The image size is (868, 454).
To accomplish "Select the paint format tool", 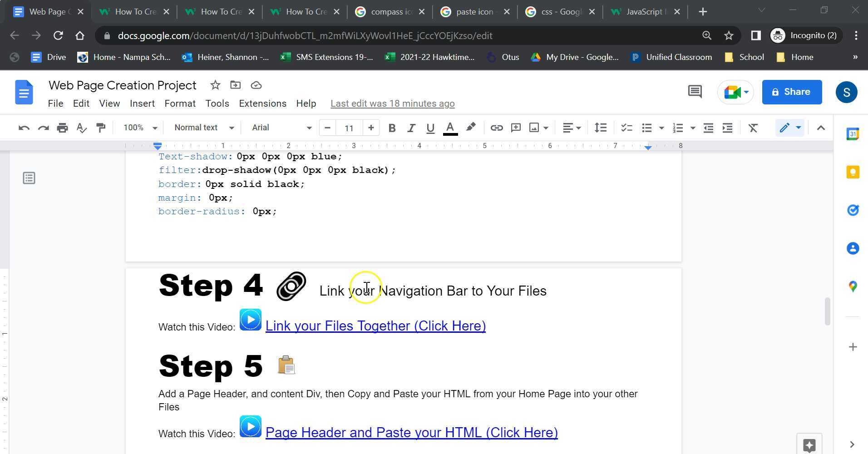I will pyautogui.click(x=101, y=128).
